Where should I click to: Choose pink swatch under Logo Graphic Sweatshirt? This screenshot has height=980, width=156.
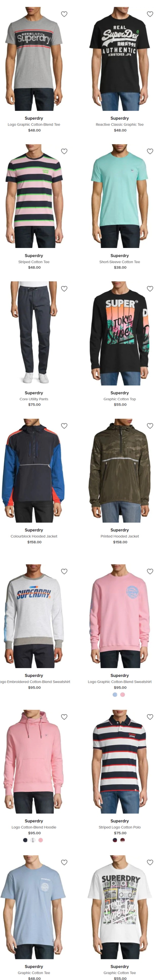[122, 695]
